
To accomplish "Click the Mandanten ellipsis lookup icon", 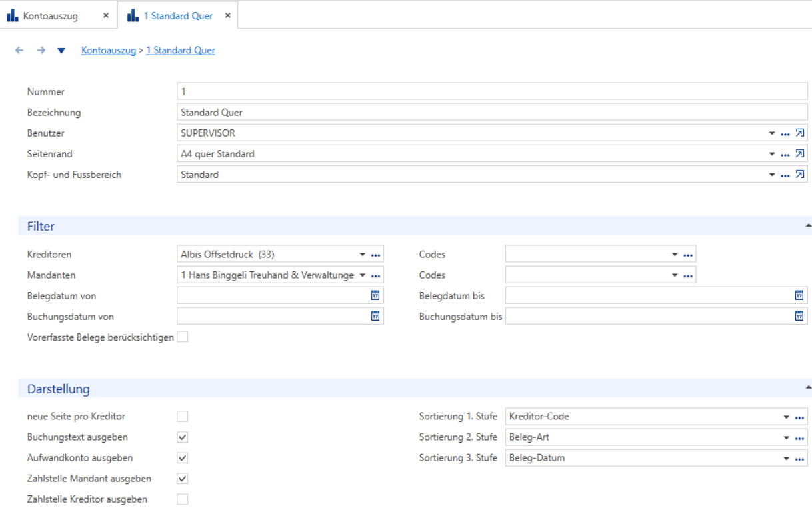I will 375,275.
